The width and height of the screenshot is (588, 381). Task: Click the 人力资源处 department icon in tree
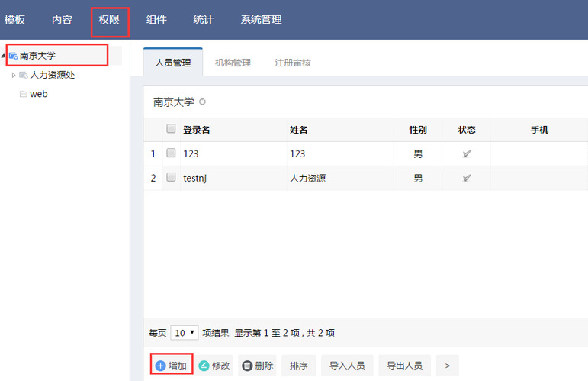pos(24,75)
